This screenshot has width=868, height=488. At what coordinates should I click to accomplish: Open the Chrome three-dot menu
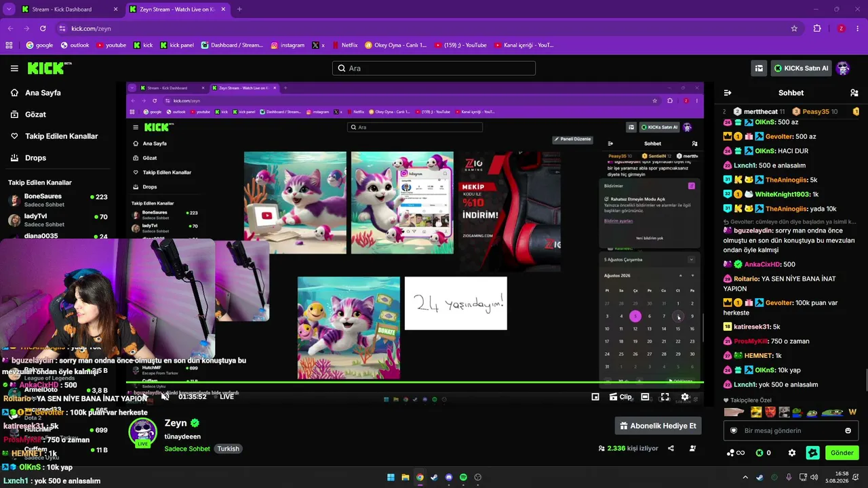click(858, 28)
